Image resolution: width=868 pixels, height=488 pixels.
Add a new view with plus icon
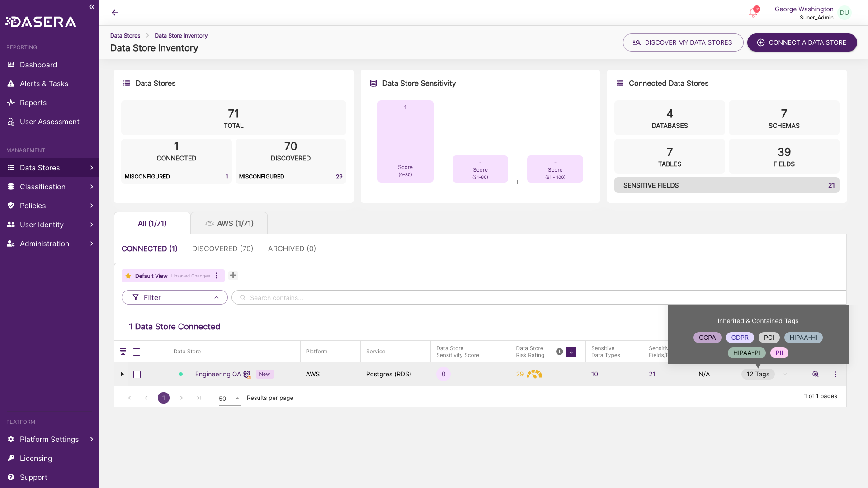pyautogui.click(x=233, y=276)
